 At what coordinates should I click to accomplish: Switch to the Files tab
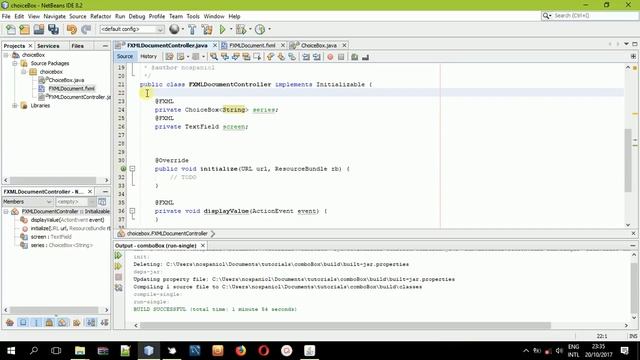point(78,46)
